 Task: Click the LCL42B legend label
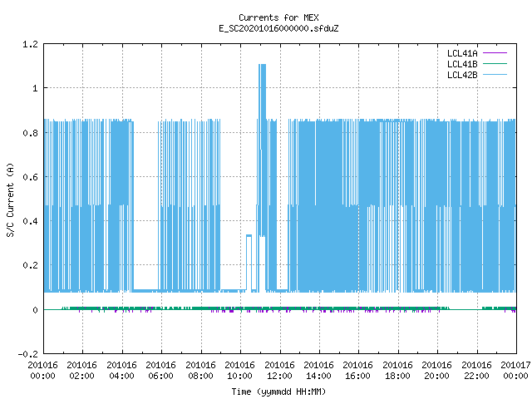[x=462, y=75]
